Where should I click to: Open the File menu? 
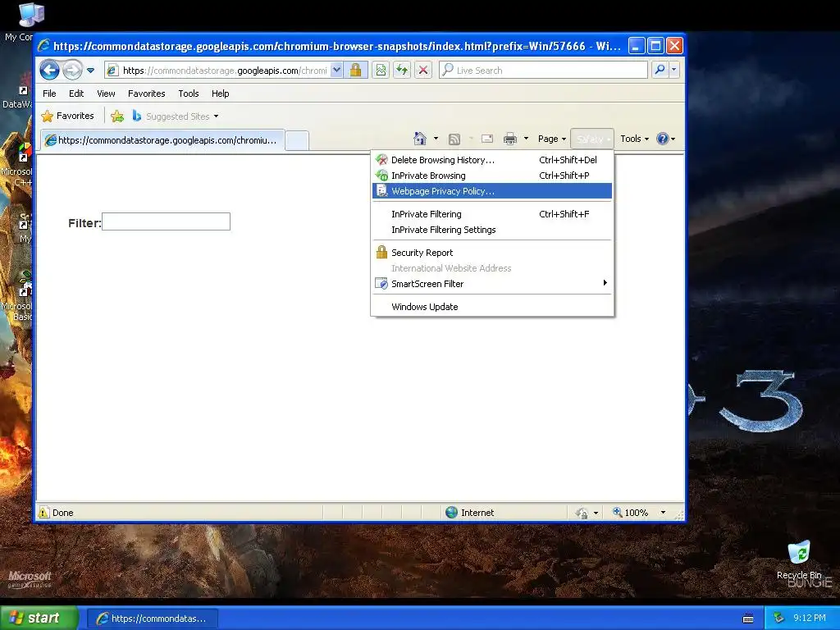[x=49, y=94]
